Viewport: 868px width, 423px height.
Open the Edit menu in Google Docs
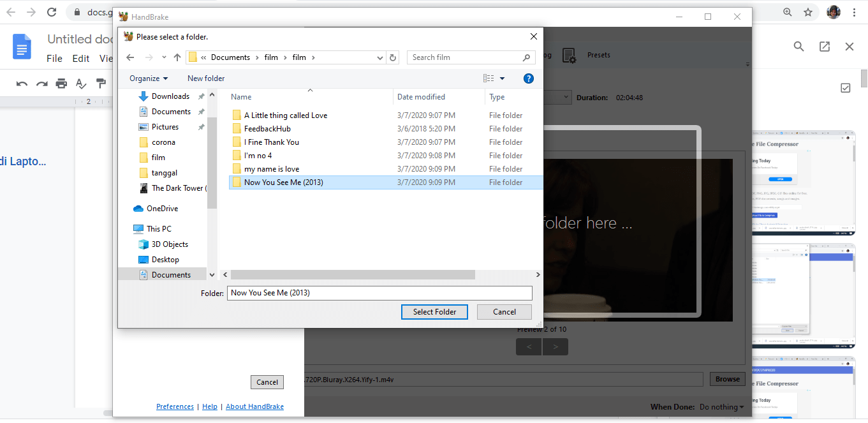click(x=80, y=58)
